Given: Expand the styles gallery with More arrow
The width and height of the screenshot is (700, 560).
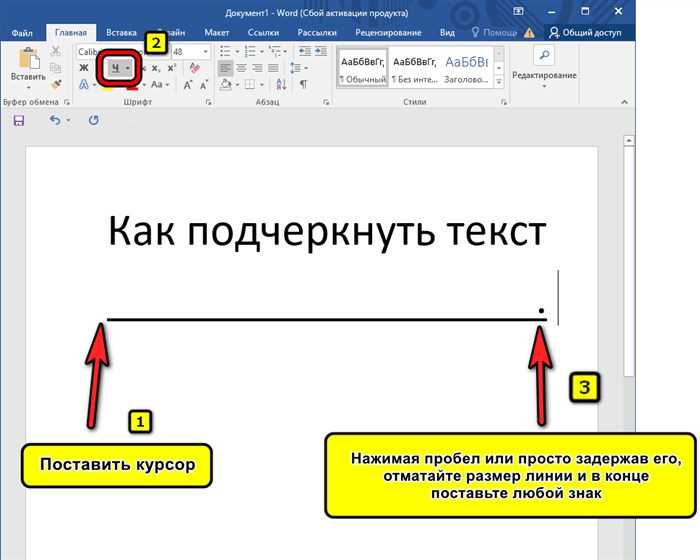Looking at the screenshot, I should (499, 82).
